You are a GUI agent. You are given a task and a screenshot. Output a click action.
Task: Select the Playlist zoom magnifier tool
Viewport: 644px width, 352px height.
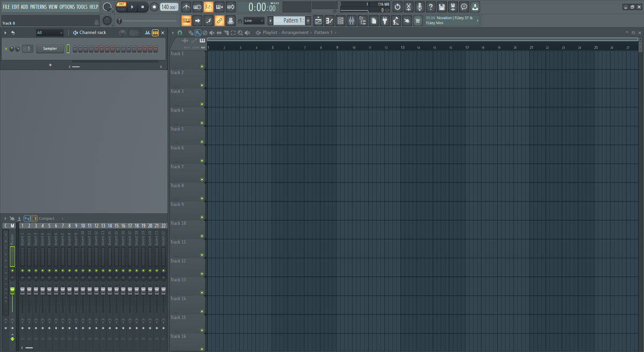(240, 33)
